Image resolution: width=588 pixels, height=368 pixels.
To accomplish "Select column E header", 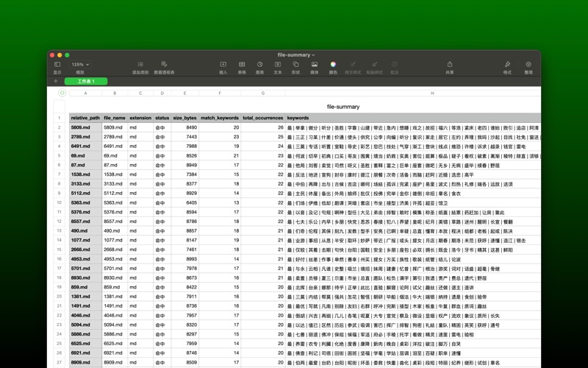I will point(185,93).
